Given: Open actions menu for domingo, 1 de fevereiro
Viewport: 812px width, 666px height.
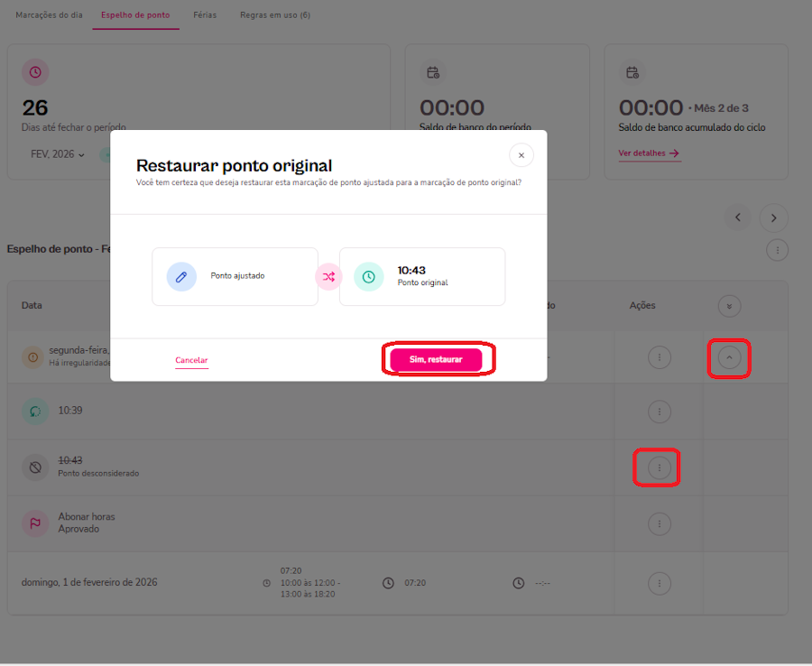Looking at the screenshot, I should [x=660, y=583].
